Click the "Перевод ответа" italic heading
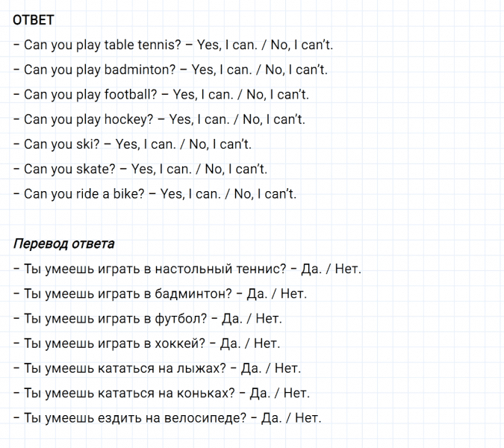Screen dimensions: 504x448 64,244
